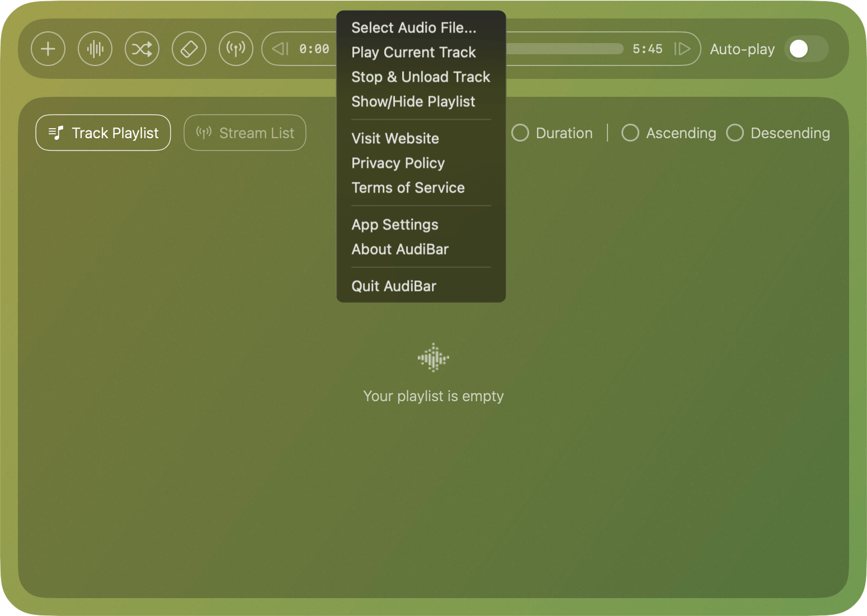867x616 pixels.
Task: Click the eraser clear icon
Action: point(189,49)
